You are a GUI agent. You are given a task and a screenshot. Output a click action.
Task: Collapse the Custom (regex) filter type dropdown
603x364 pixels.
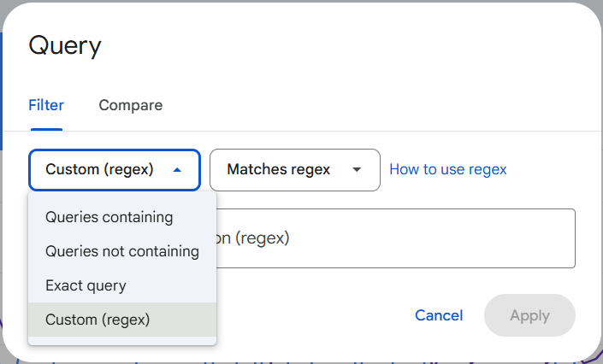(114, 170)
